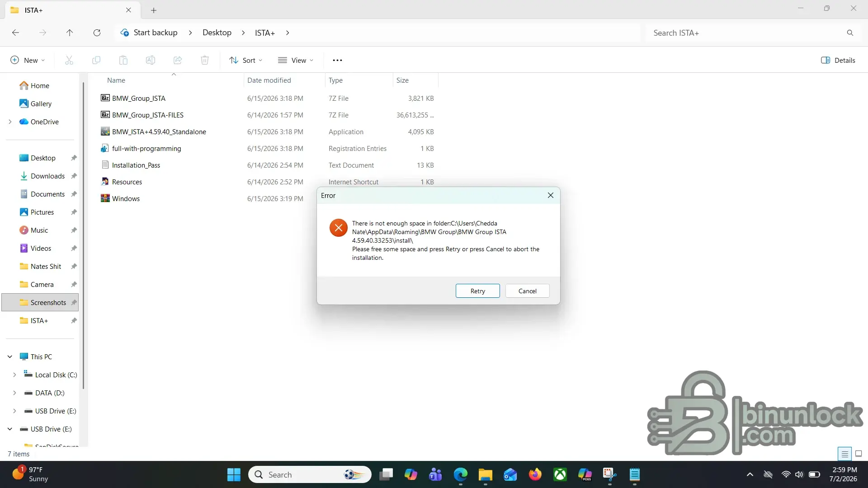Open Downloads in quick access

[47, 176]
